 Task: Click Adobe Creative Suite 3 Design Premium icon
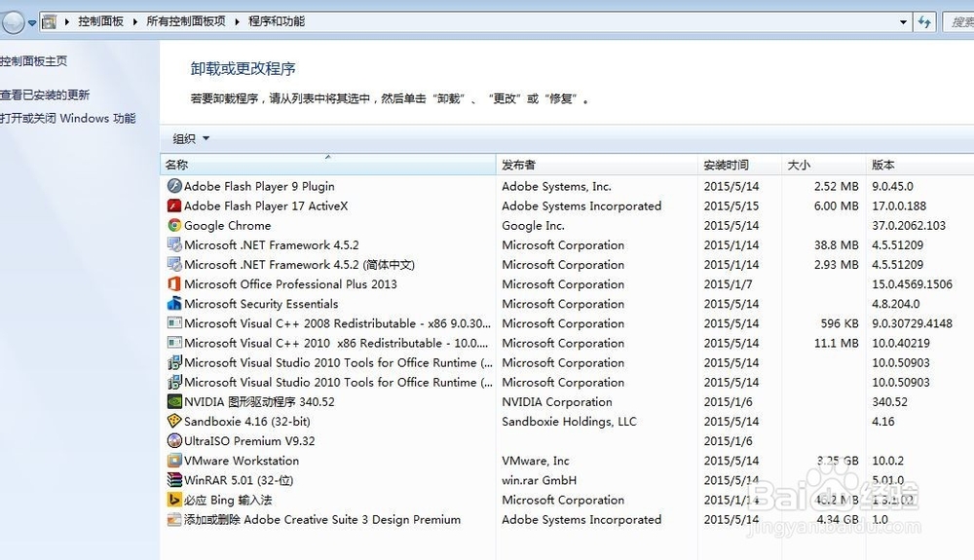(x=174, y=520)
